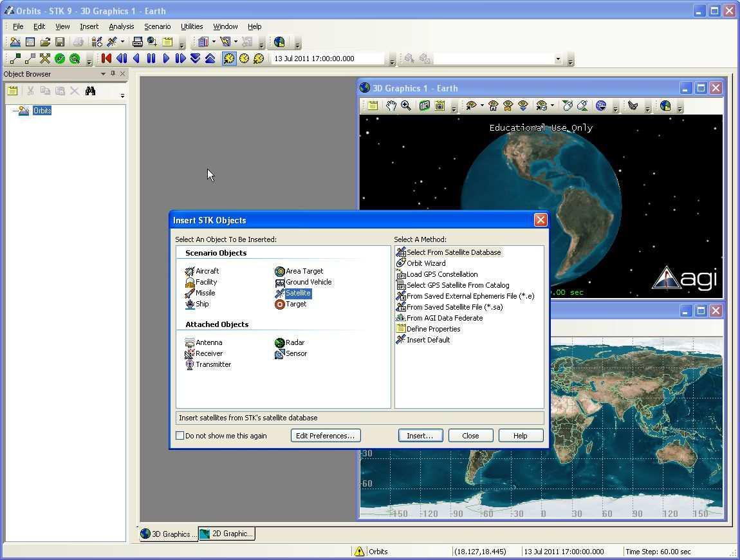The height and width of the screenshot is (560, 740).
Task: Select the Orbits scenario in Object Browser
Action: click(42, 111)
